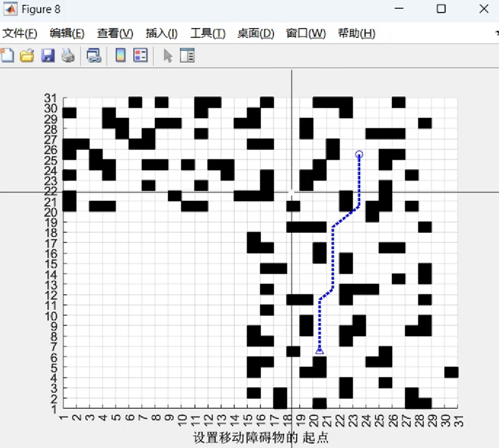Click the New Figure toolbar icon
The height and width of the screenshot is (448, 499).
click(7, 55)
